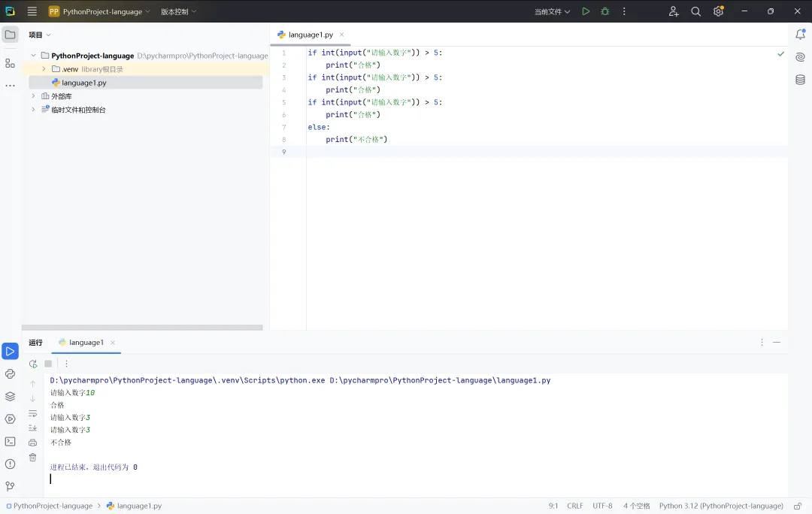Click the project tree horizontal scrollbar
The image size is (812, 514).
click(x=142, y=327)
